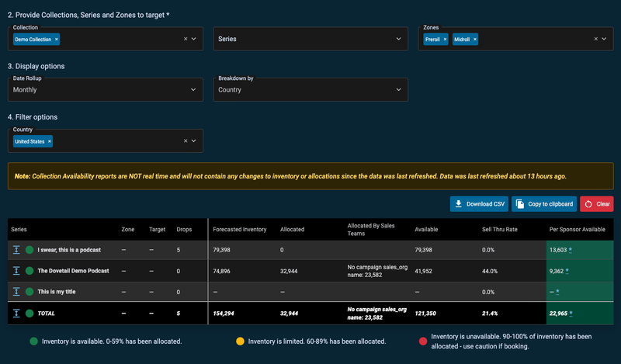Click the Target column header

pos(158,229)
